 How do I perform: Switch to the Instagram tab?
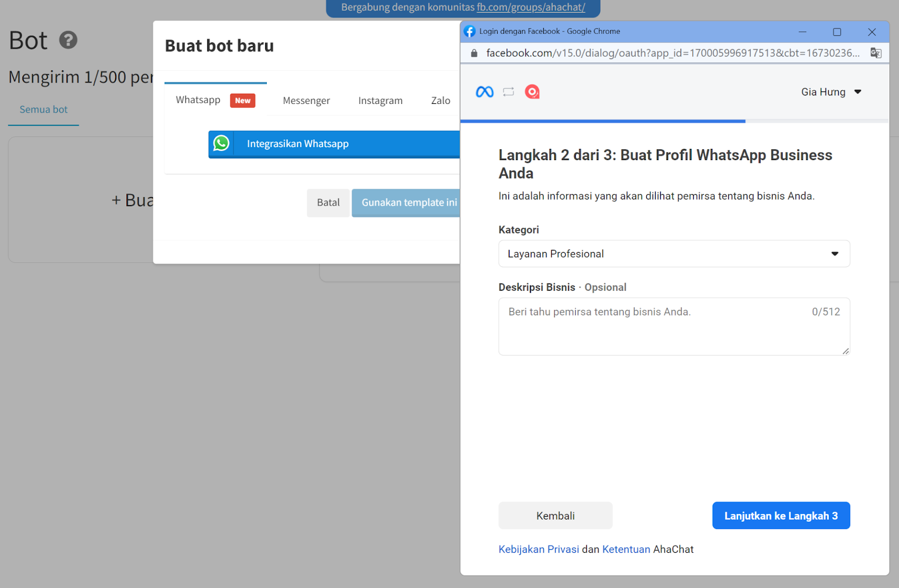[x=380, y=101]
